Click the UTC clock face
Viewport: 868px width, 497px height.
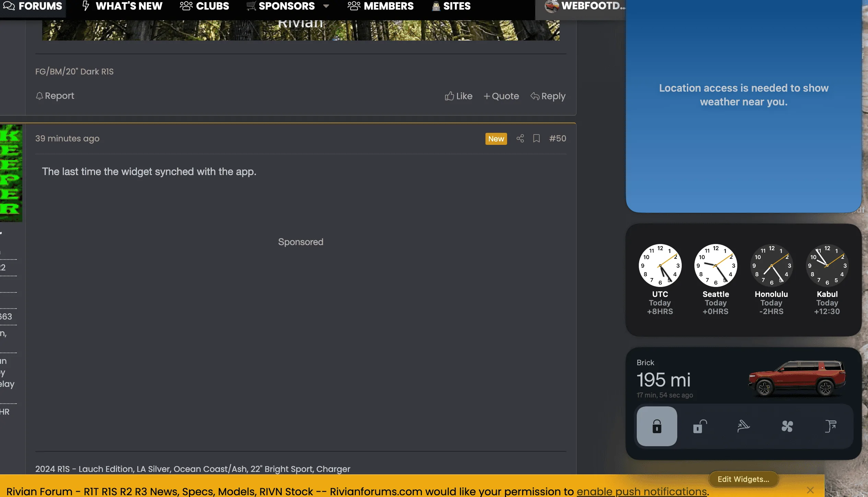pos(660,265)
